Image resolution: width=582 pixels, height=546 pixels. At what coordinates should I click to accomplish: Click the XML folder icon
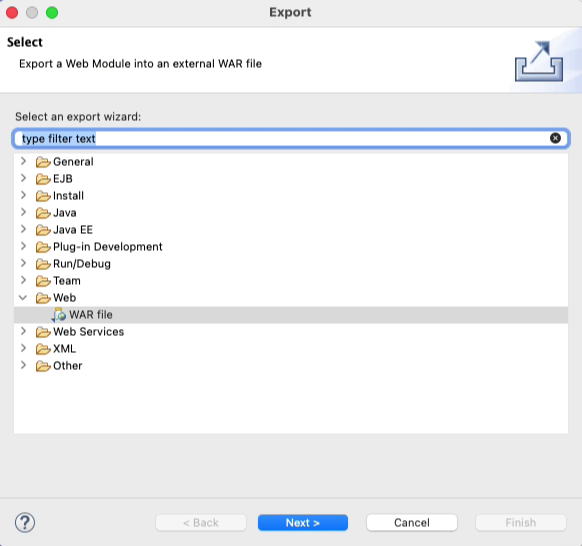pyautogui.click(x=43, y=349)
